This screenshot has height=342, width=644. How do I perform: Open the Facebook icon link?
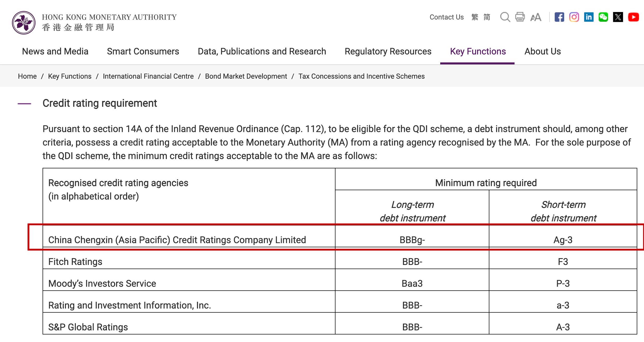click(x=559, y=17)
